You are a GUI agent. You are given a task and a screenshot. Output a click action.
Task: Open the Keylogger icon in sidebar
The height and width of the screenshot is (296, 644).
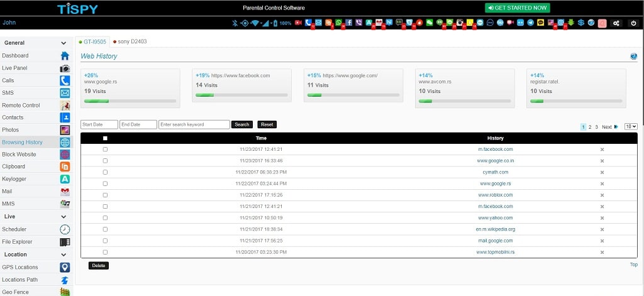[65, 179]
